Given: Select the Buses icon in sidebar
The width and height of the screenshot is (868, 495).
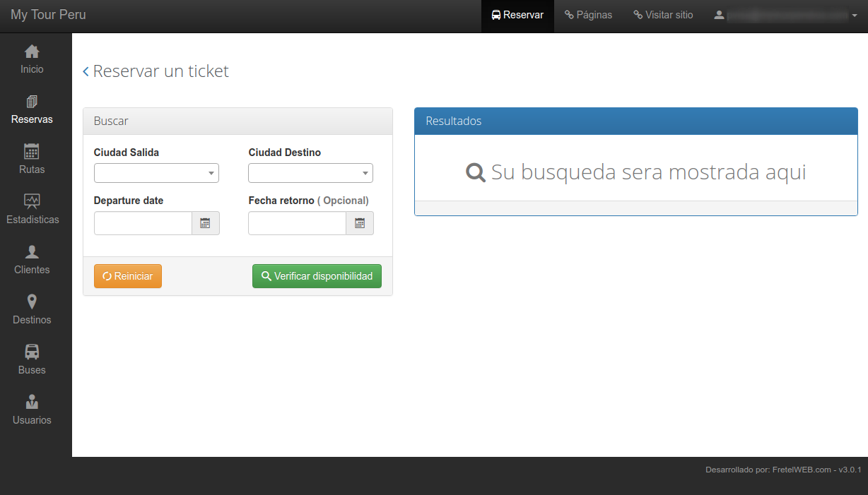Looking at the screenshot, I should click(x=32, y=352).
